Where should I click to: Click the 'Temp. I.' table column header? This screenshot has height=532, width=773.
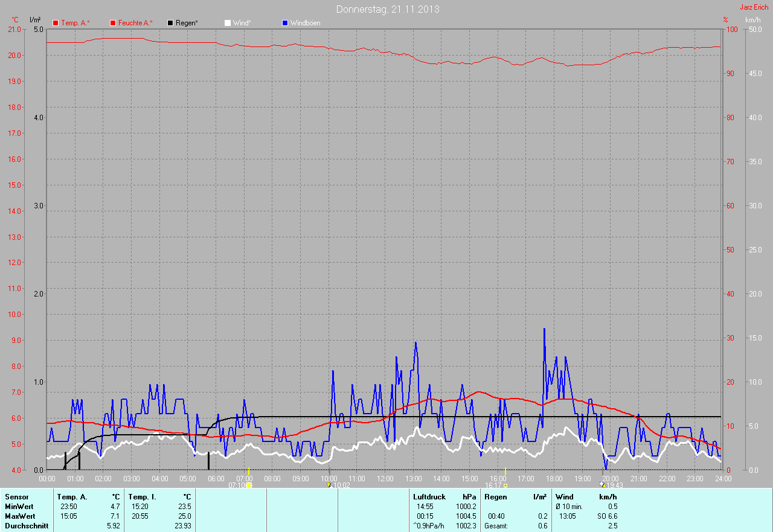coord(142,497)
